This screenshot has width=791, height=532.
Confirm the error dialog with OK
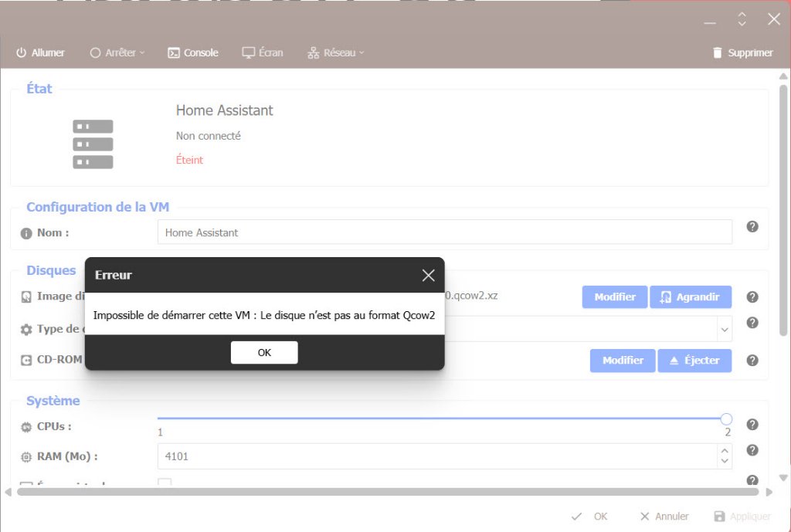(x=264, y=353)
